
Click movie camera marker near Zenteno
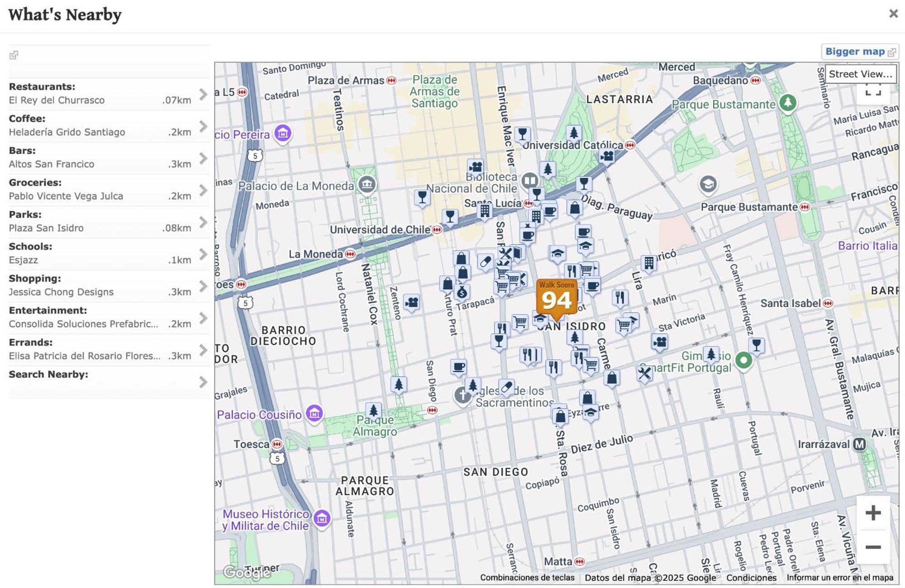tap(412, 302)
